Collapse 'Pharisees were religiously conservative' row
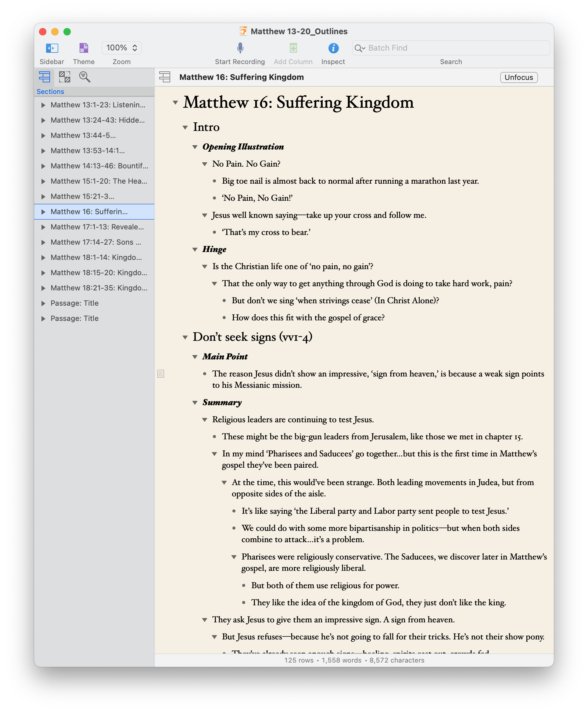The image size is (588, 712). point(234,557)
